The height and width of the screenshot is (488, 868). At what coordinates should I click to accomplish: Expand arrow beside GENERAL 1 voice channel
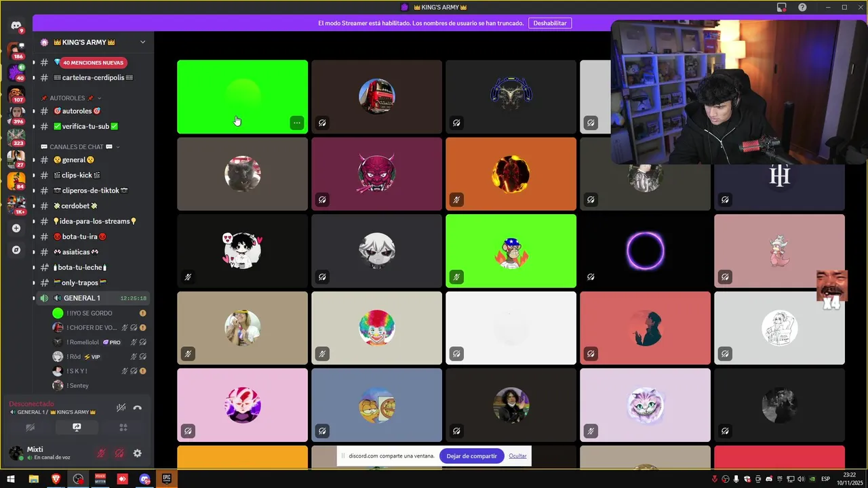coord(34,298)
